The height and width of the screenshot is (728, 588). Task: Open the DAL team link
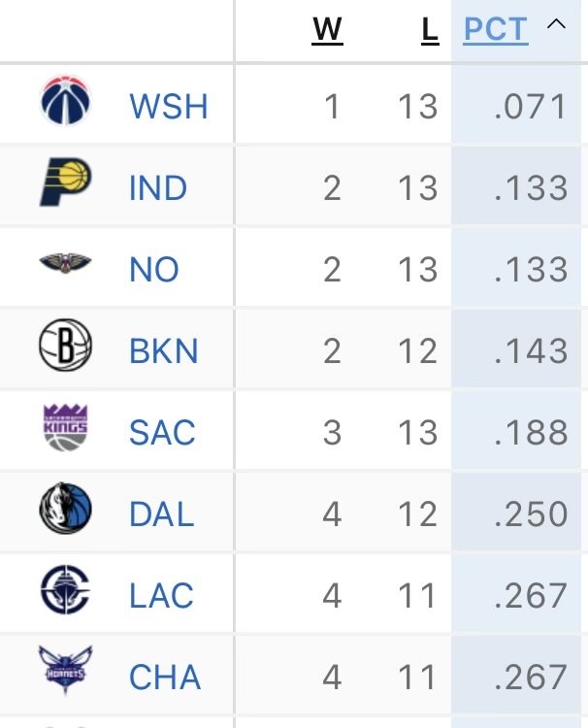(161, 514)
